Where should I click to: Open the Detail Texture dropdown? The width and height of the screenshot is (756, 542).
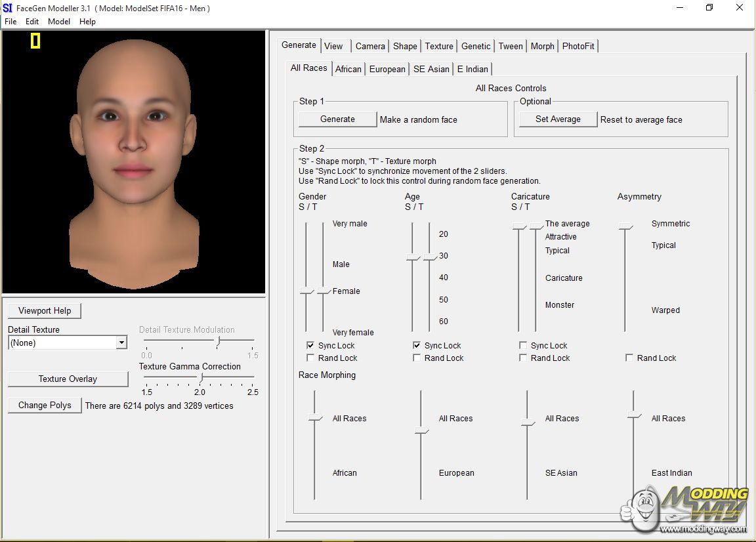pos(121,343)
